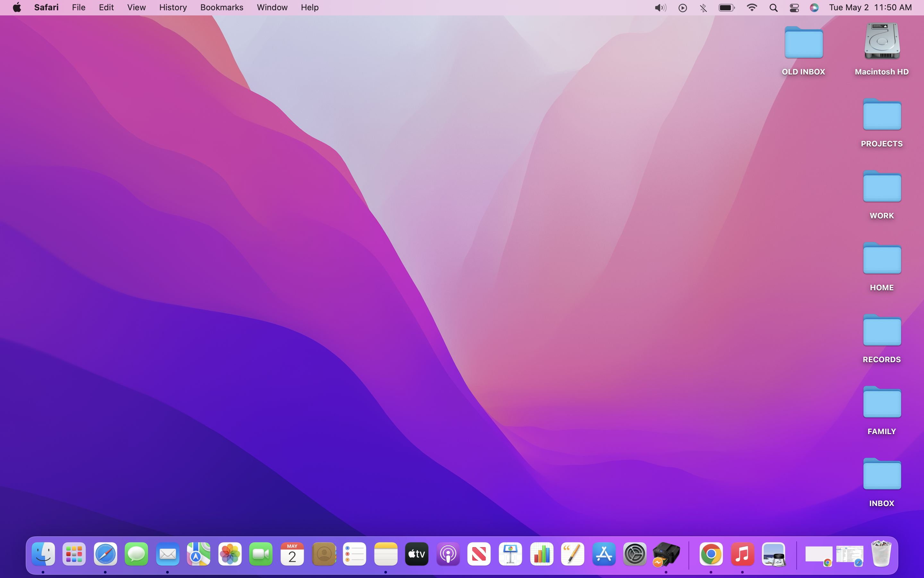Image resolution: width=924 pixels, height=578 pixels.
Task: Start FaceTime from the Dock
Action: coord(261,554)
